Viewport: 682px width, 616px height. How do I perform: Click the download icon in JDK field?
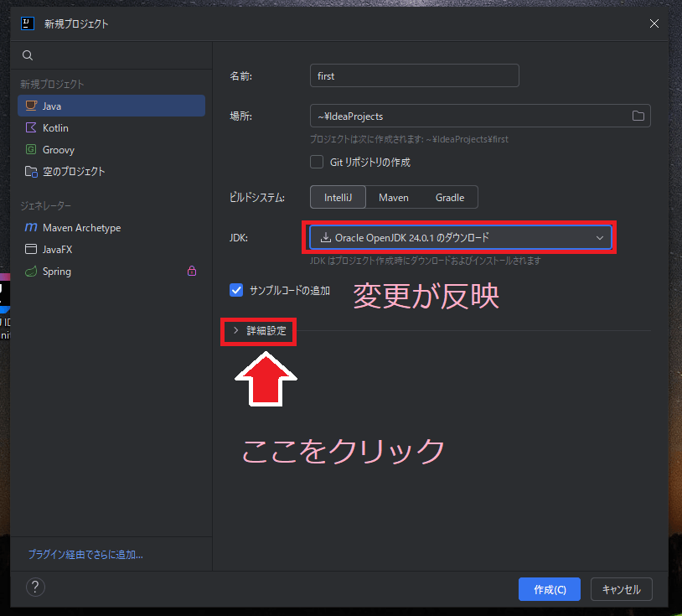(x=325, y=237)
